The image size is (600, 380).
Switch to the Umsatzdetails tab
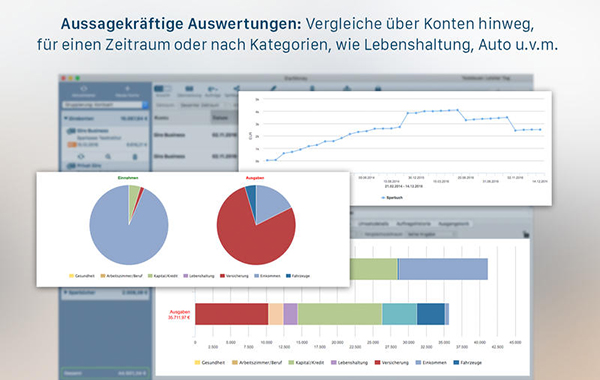[373, 223]
